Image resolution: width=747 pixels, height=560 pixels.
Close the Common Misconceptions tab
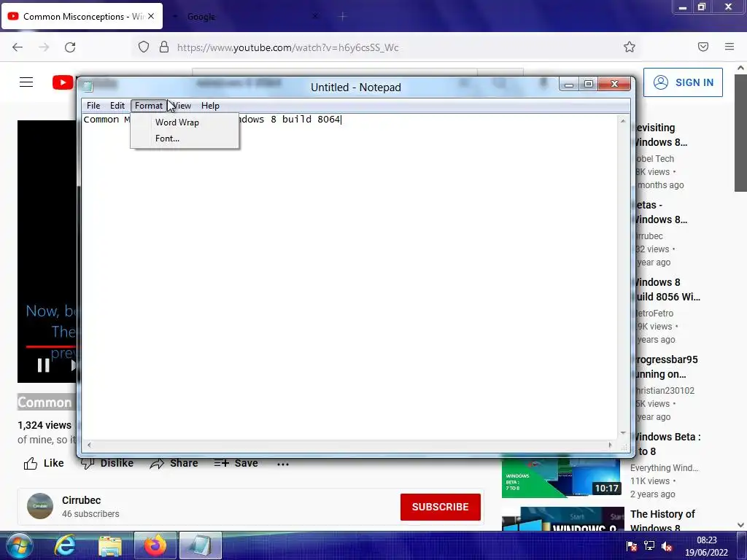tap(151, 16)
